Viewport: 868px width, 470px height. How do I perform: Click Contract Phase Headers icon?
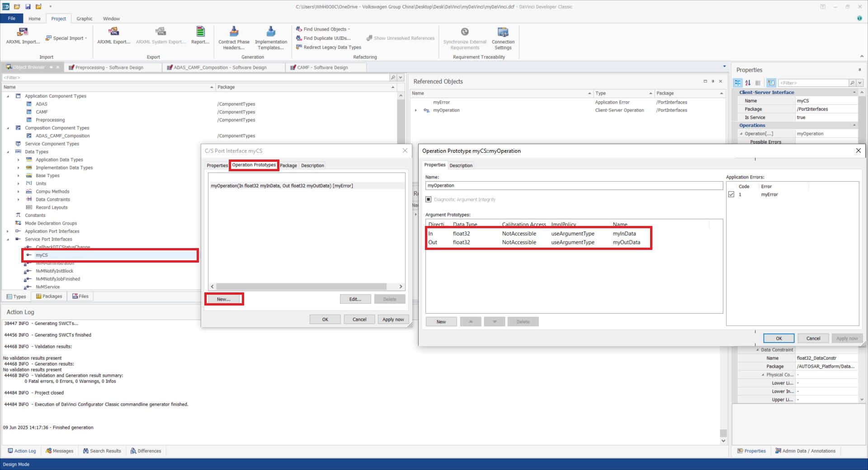(x=234, y=32)
